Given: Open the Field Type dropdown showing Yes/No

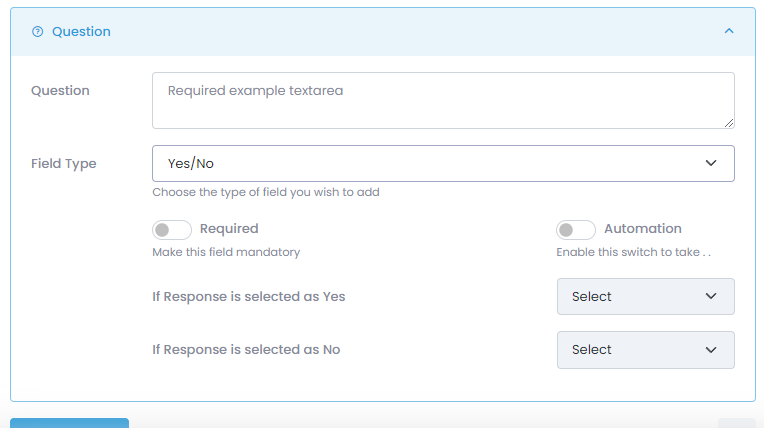Looking at the screenshot, I should tap(442, 163).
